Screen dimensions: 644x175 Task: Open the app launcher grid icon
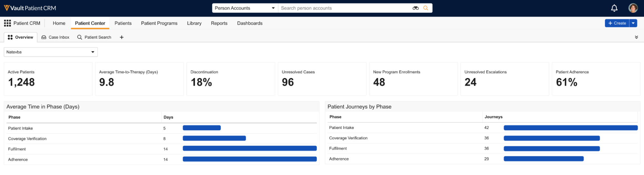pos(7,23)
